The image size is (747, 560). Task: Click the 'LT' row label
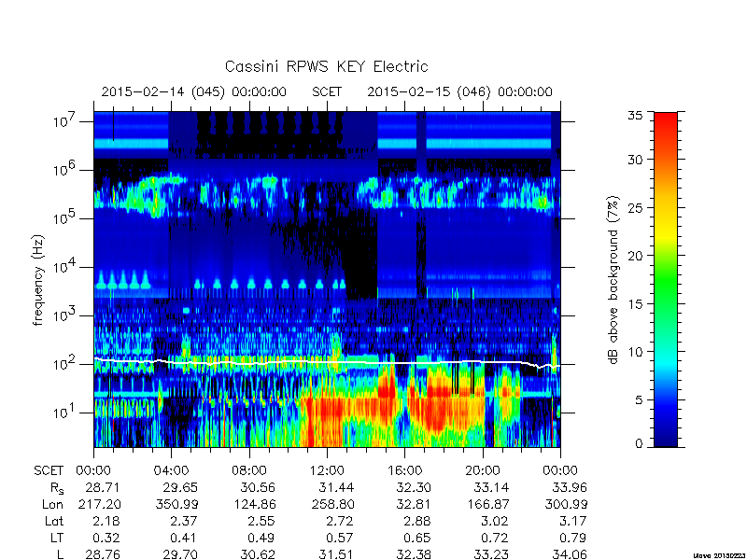[57, 538]
